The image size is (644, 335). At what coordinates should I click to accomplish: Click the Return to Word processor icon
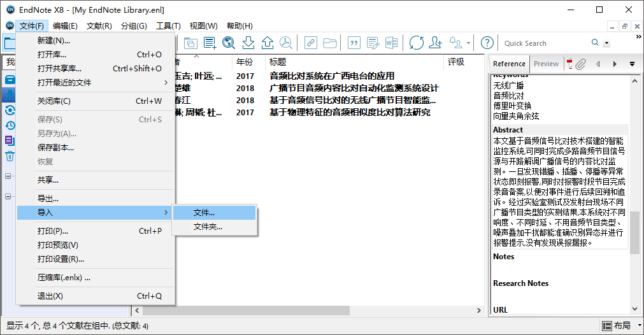[391, 43]
